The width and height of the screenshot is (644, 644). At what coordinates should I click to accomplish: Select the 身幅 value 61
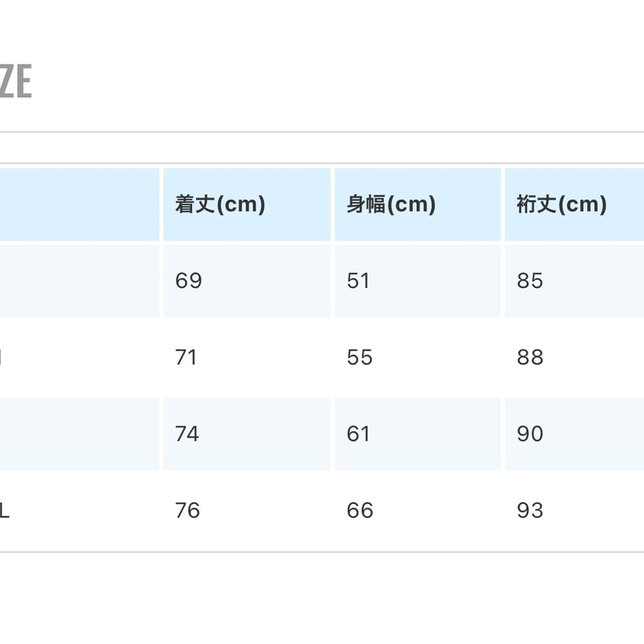click(x=358, y=434)
